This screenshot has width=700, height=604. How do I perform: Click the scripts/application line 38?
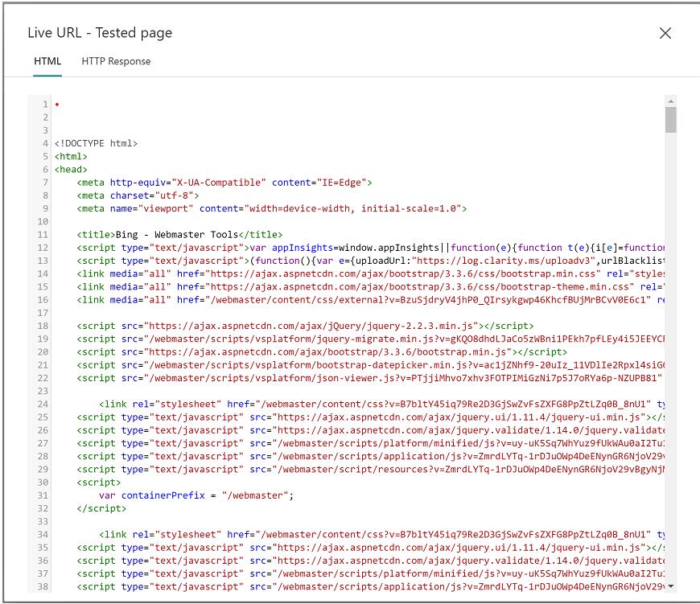point(371,586)
